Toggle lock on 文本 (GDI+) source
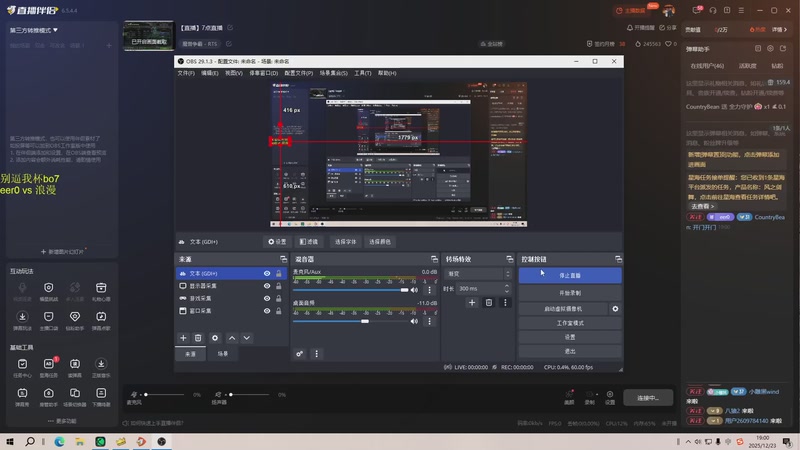Image resolution: width=800 pixels, height=450 pixels. (279, 273)
